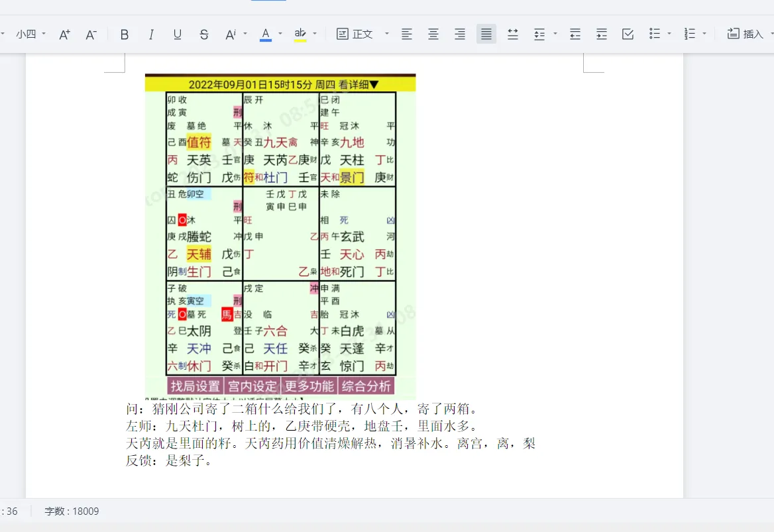Align text to the left
The image size is (774, 532).
(x=407, y=34)
